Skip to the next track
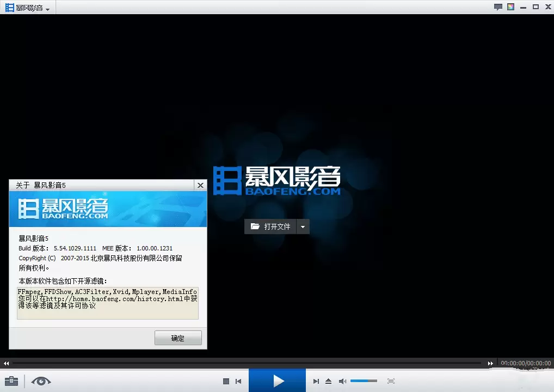The width and height of the screenshot is (554, 392). [316, 381]
